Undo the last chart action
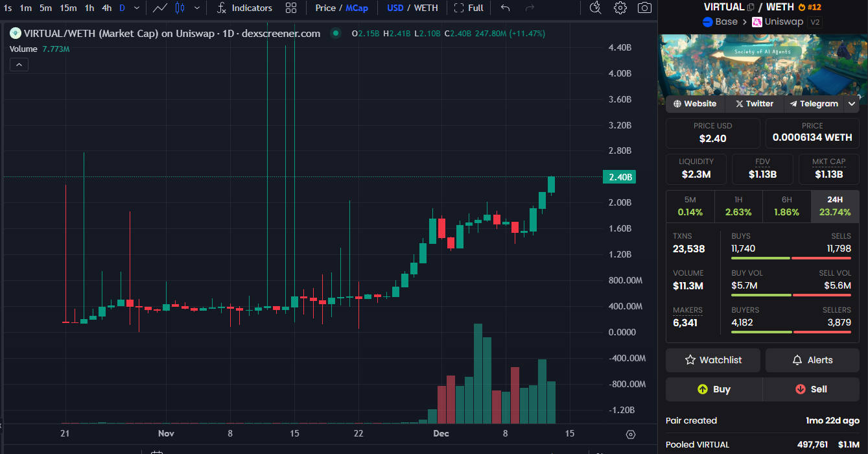868x454 pixels. coord(506,8)
